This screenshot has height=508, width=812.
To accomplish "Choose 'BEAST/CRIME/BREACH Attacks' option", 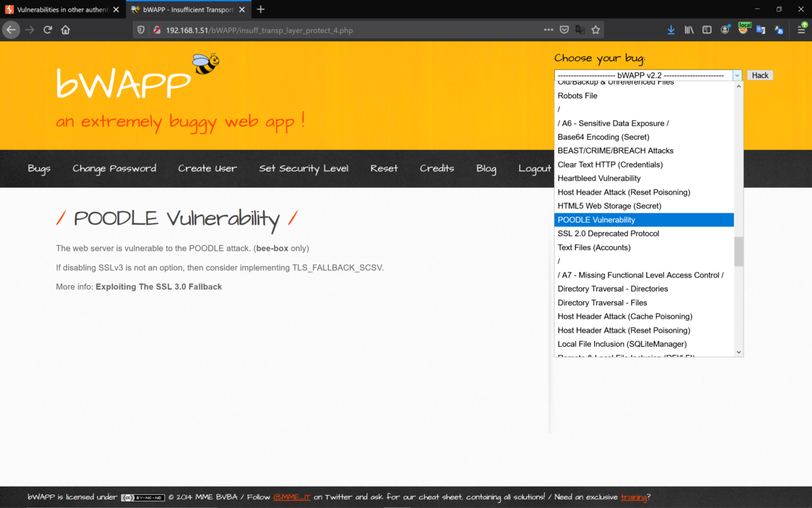I will coord(644,150).
